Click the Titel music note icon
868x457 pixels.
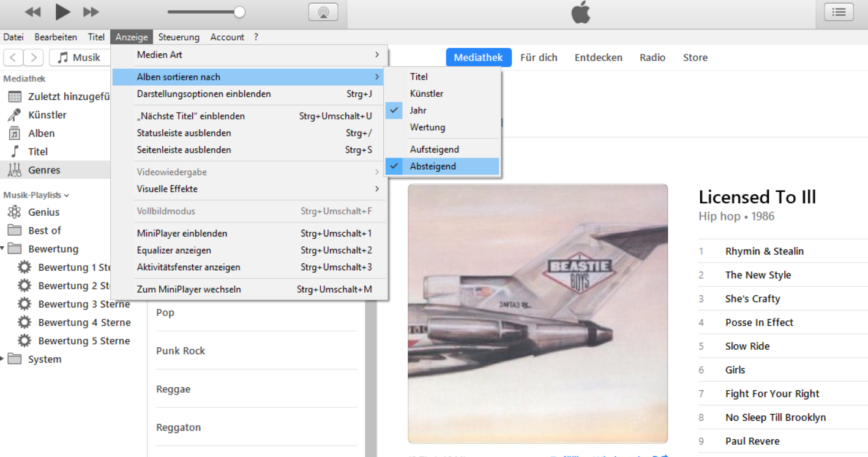tap(15, 151)
